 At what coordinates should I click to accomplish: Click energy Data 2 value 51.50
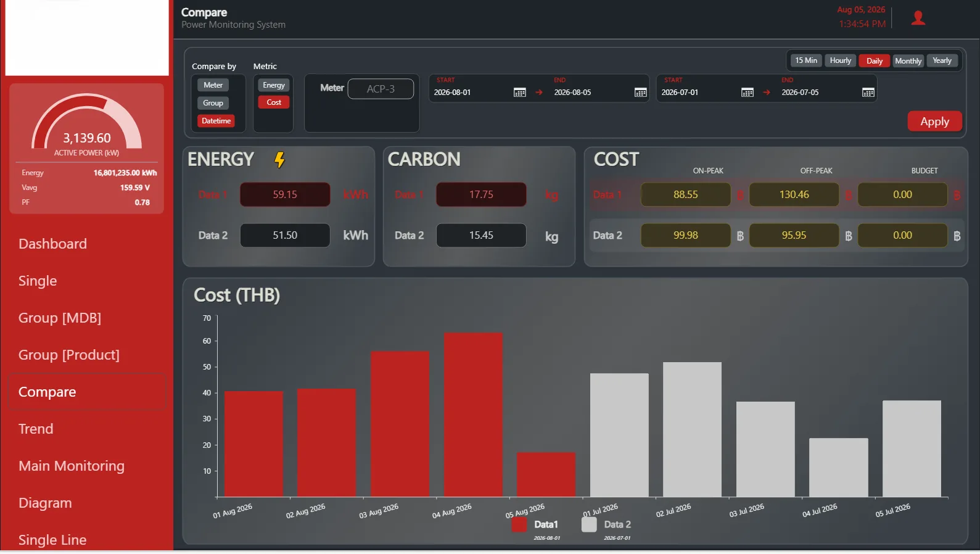point(285,235)
